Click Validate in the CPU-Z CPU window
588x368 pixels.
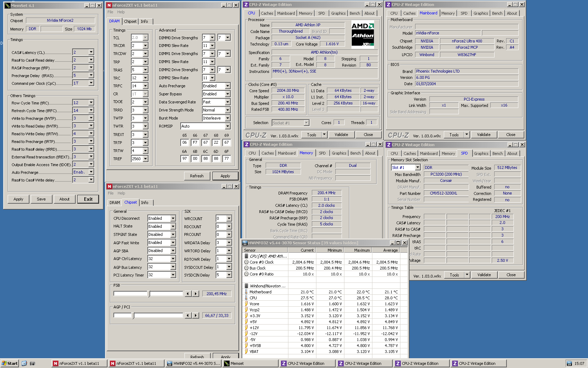pyautogui.click(x=341, y=135)
